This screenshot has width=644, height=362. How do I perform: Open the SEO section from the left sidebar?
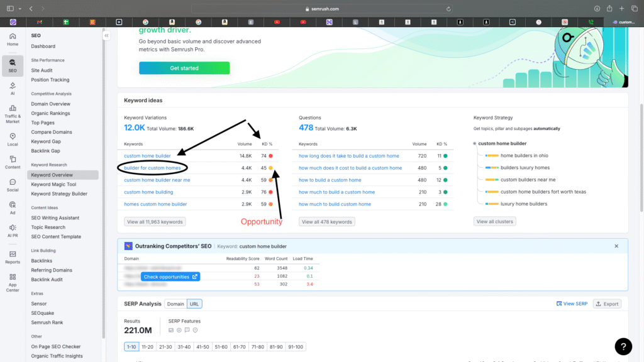point(12,65)
